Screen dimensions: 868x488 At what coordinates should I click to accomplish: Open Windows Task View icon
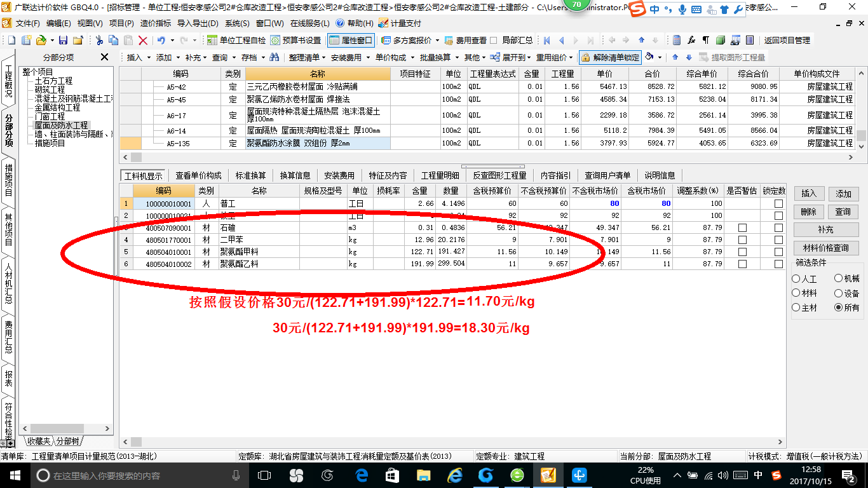(264, 475)
